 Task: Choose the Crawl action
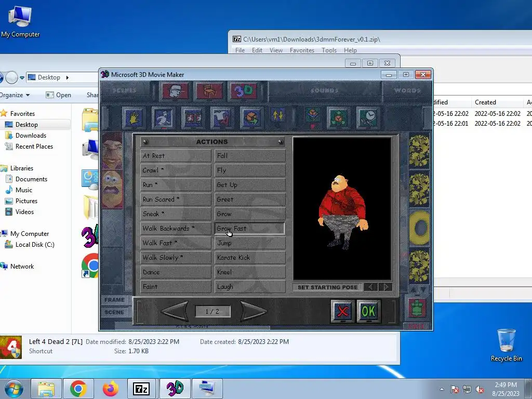176,170
